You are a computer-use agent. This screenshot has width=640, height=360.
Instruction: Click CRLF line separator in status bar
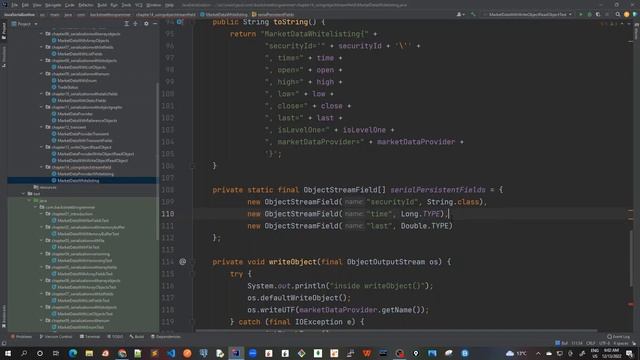point(590,343)
